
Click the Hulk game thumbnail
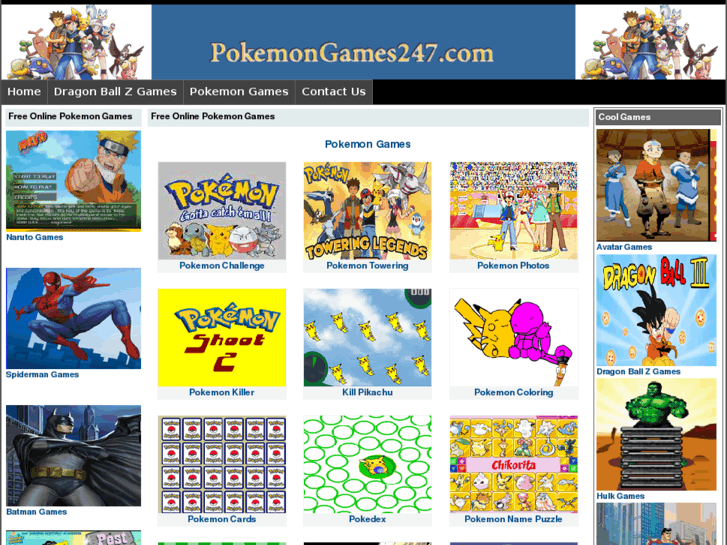[x=657, y=434]
